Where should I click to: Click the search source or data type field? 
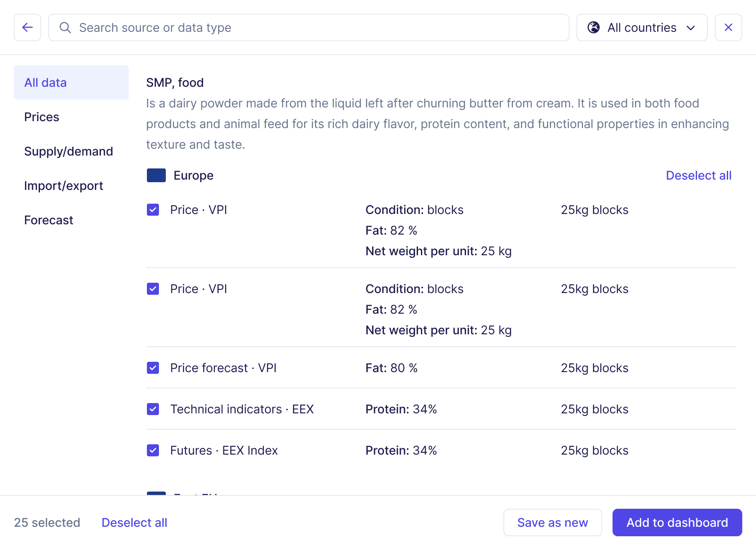tap(309, 27)
